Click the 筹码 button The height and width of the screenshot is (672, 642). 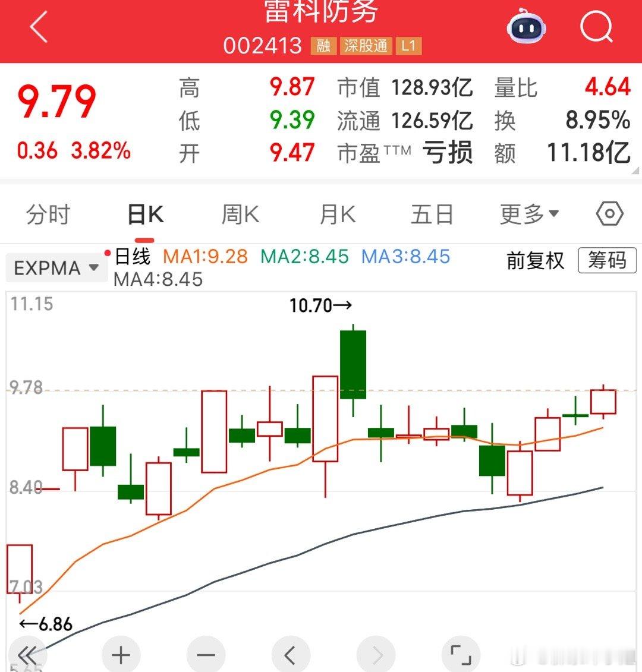point(607,260)
